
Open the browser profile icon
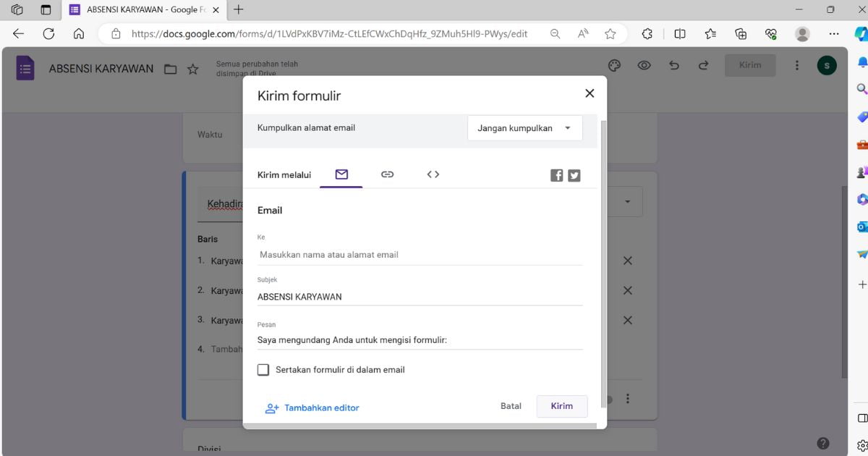click(x=802, y=33)
